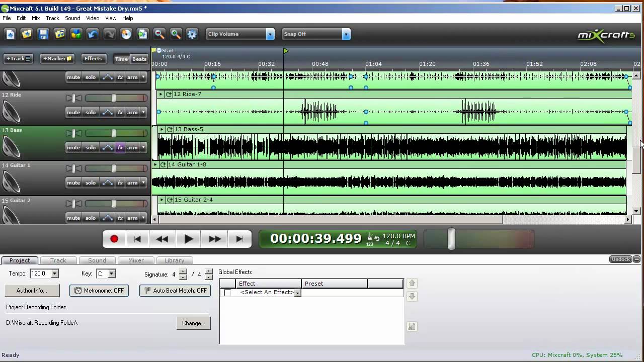Click the Author Info... button
644x362 pixels.
(x=32, y=291)
